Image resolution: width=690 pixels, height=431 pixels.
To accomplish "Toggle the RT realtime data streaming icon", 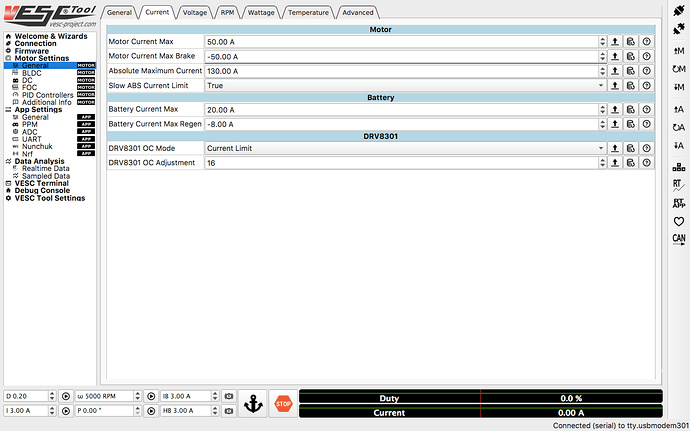I will 678,184.
